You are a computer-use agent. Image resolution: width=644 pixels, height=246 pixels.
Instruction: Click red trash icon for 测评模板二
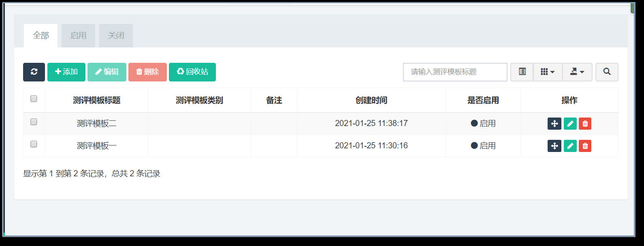tap(585, 124)
